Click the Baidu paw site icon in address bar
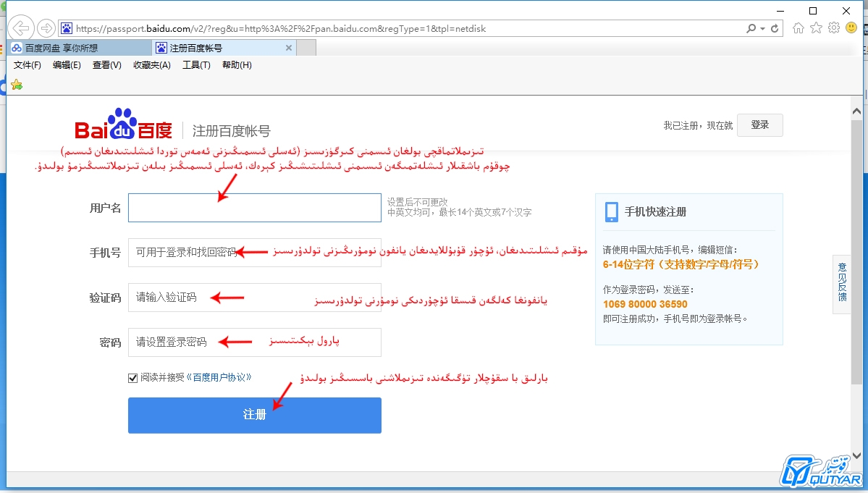 67,28
